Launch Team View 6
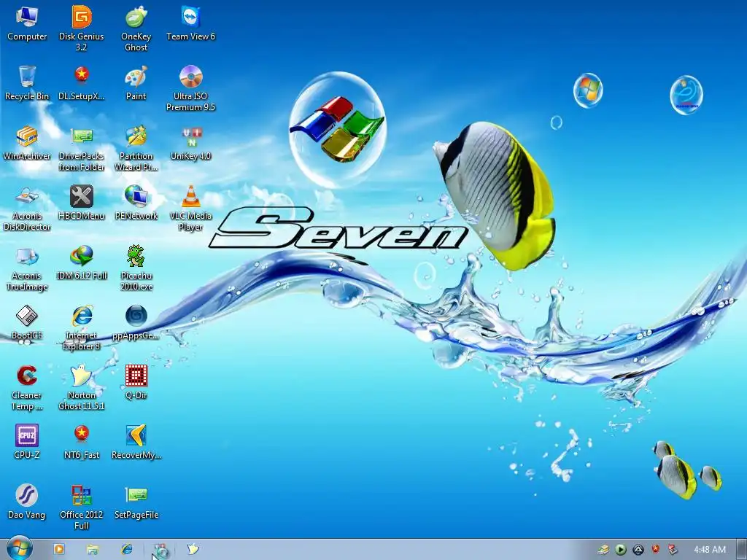747x560 pixels. tap(190, 24)
